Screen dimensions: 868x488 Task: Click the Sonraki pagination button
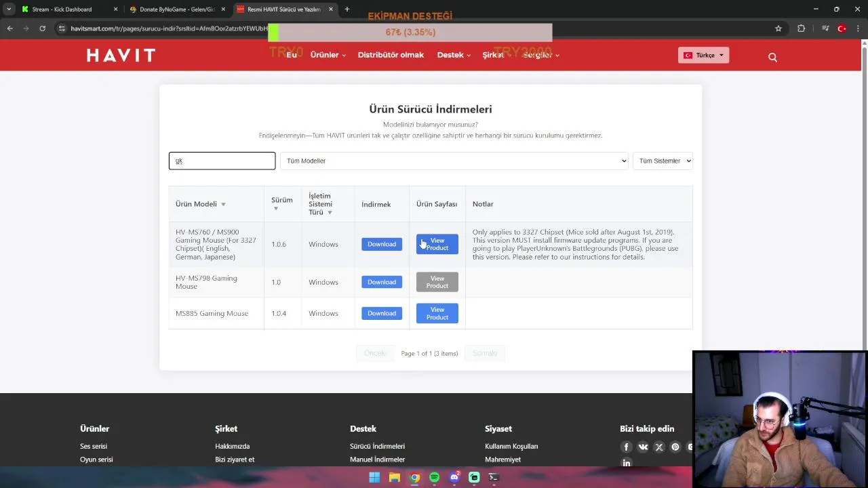click(x=485, y=353)
